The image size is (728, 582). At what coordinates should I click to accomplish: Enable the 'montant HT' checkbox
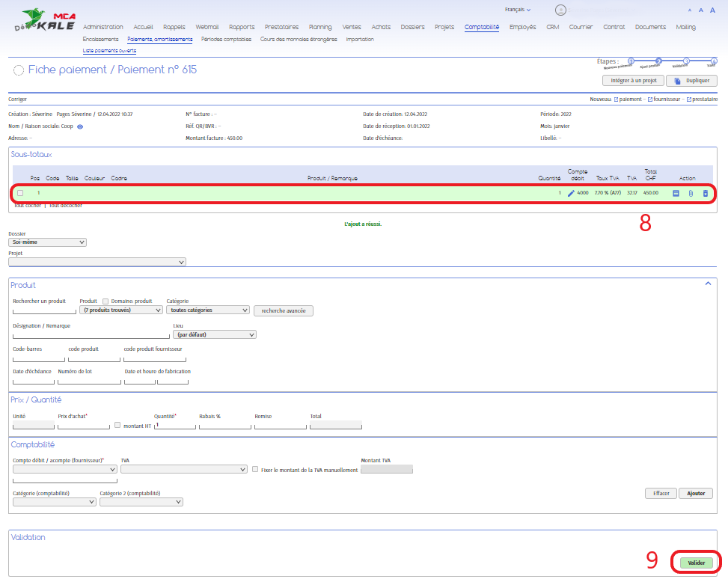click(117, 425)
